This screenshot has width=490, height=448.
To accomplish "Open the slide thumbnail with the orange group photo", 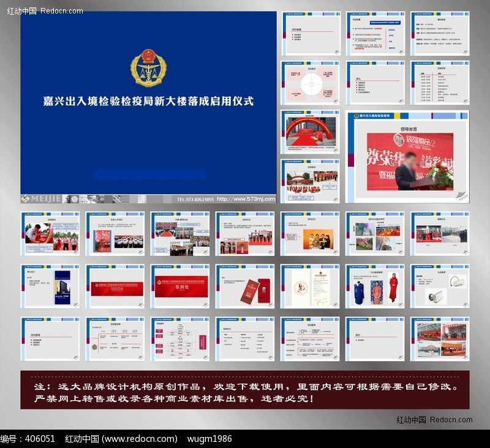I will 310,234.
